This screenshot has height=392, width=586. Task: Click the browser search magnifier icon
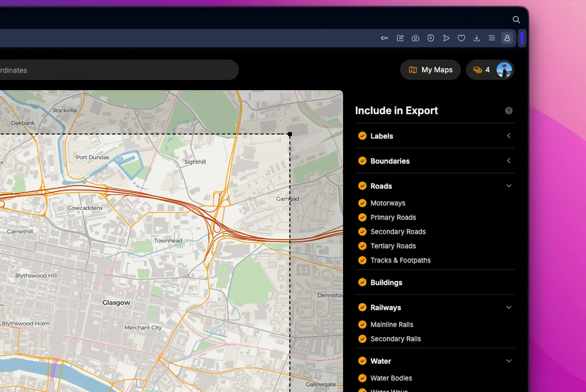pos(516,20)
